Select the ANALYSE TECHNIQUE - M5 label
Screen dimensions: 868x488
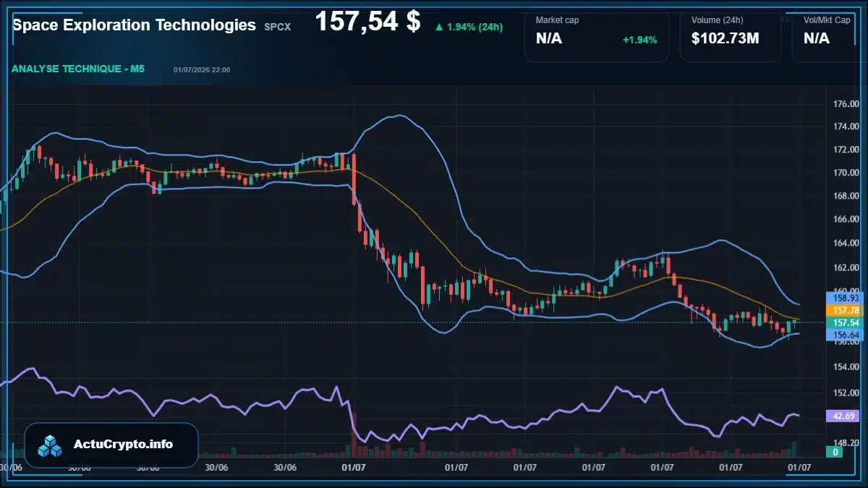78,69
